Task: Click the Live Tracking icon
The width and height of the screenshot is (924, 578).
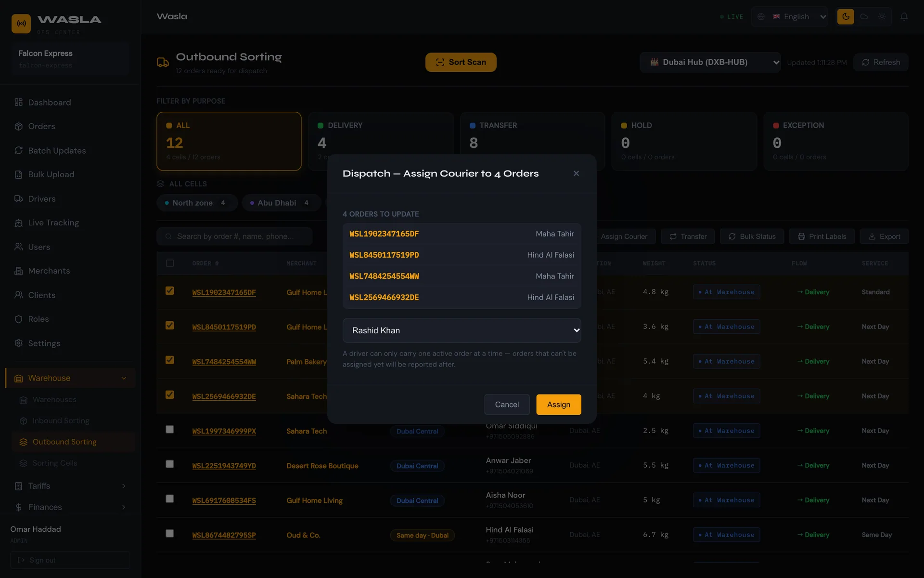Action: 19,223
